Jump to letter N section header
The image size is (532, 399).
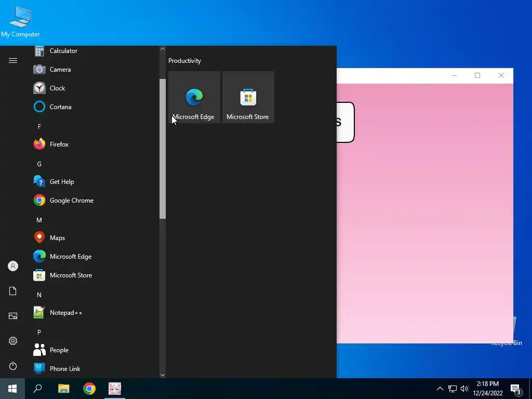point(39,295)
